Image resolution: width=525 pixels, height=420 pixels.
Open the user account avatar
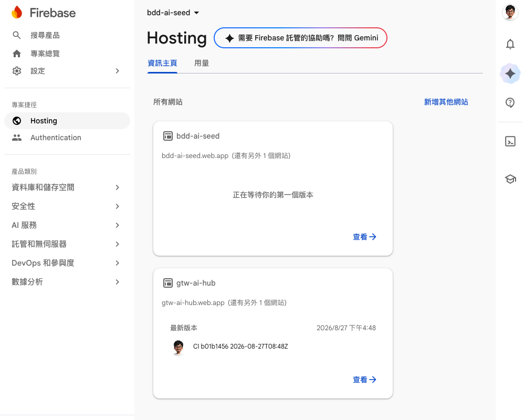(510, 13)
